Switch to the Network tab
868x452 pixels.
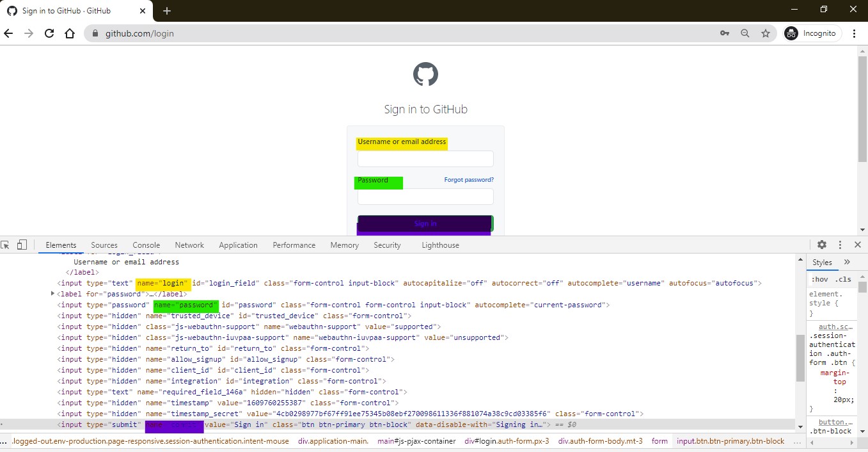pyautogui.click(x=189, y=245)
